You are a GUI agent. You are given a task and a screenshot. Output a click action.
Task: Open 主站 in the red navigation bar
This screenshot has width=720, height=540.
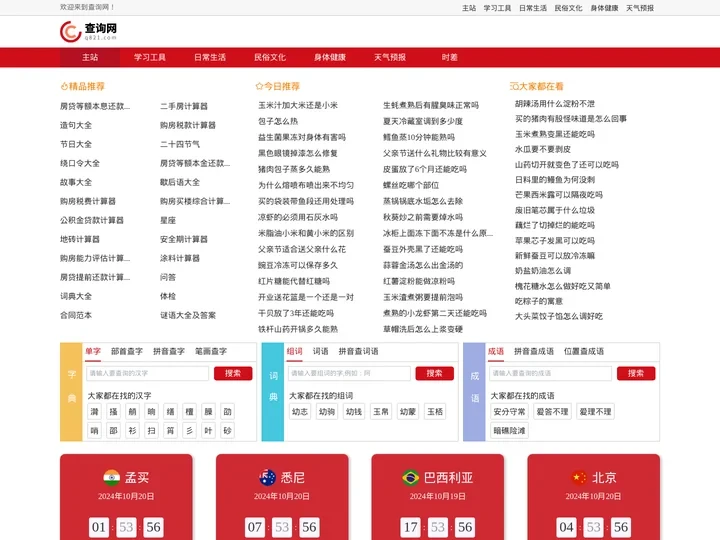click(90, 57)
